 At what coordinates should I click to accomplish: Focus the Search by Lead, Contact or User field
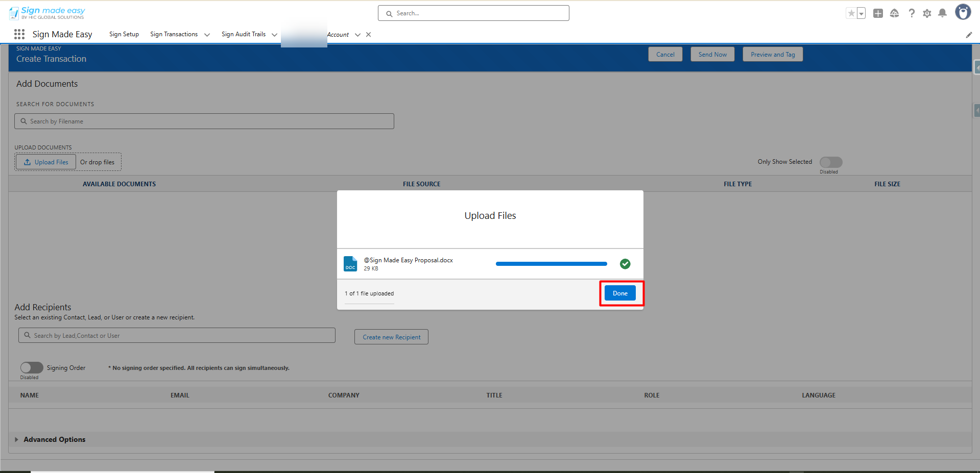click(177, 335)
